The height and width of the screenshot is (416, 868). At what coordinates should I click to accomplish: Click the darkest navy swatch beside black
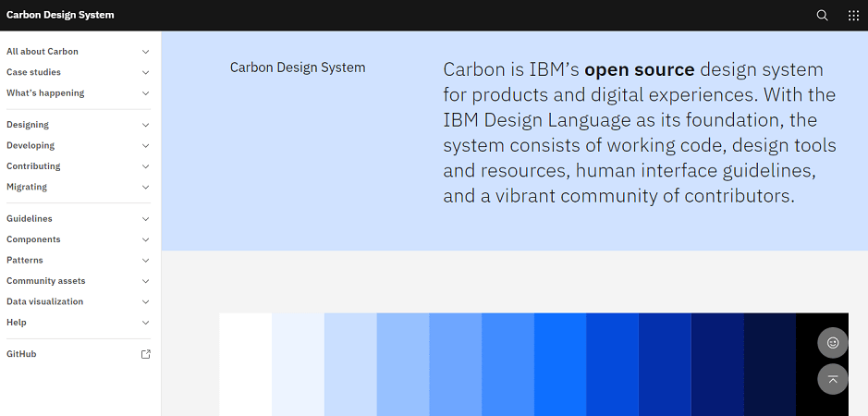point(769,364)
